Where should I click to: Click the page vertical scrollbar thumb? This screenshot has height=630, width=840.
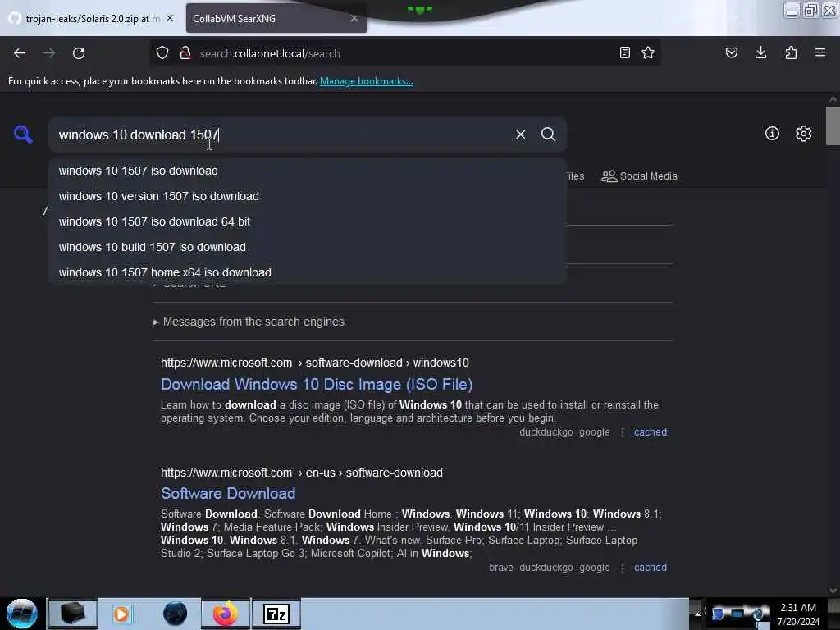(833, 126)
